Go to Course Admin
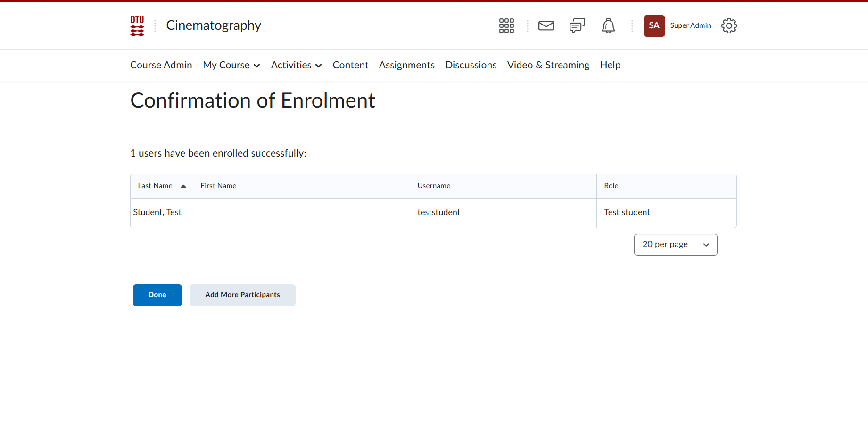The height and width of the screenshot is (422, 868). pos(161,65)
